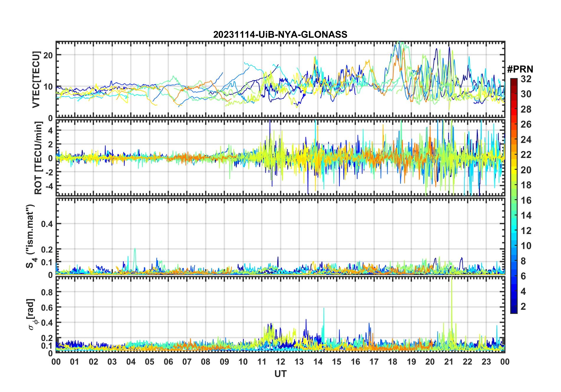Click colorbar tick label 20
Viewport: 561px width, 392px height.
point(526,170)
